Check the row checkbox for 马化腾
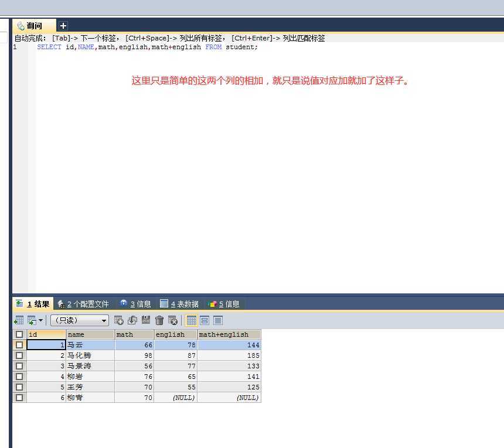Viewport: 504px width, 448px height. 19,355
